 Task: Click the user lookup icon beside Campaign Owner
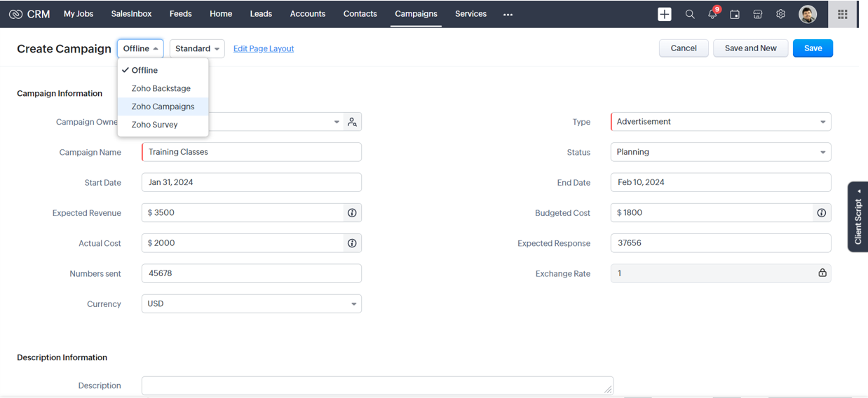[x=352, y=122]
